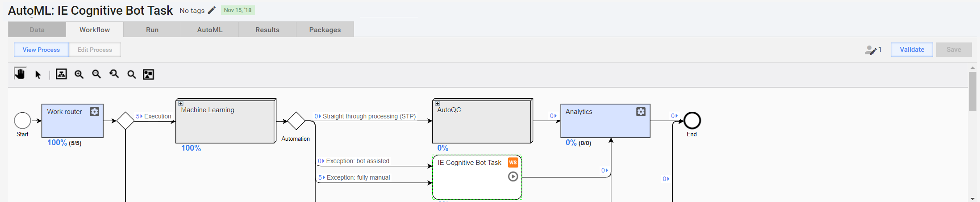The height and width of the screenshot is (202, 980).
Task: Click the Exception: fully manual label
Action: click(x=358, y=177)
